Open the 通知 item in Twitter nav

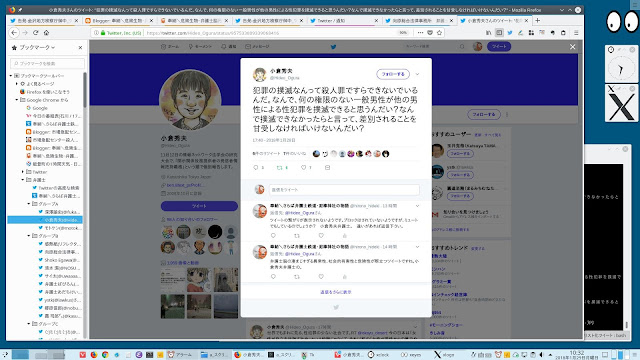[x=229, y=47]
